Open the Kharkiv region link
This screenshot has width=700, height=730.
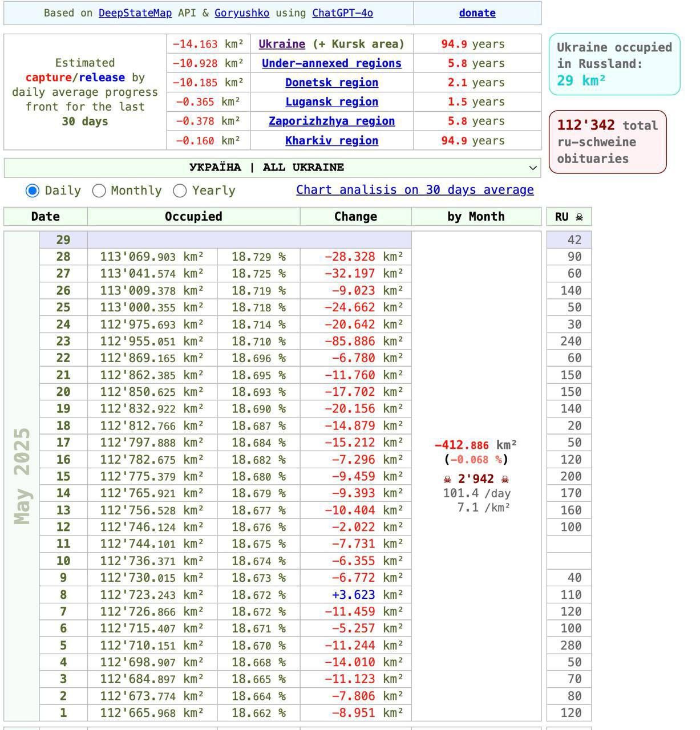click(x=331, y=141)
